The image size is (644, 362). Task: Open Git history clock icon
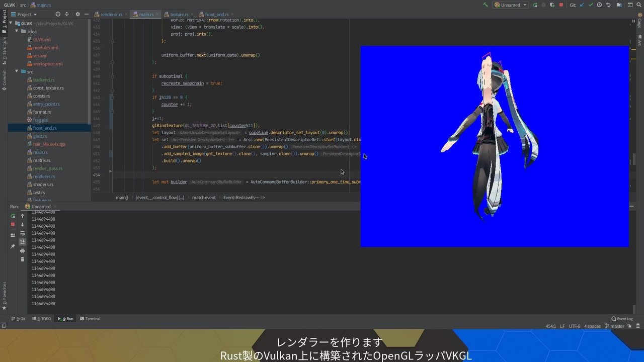click(x=599, y=5)
